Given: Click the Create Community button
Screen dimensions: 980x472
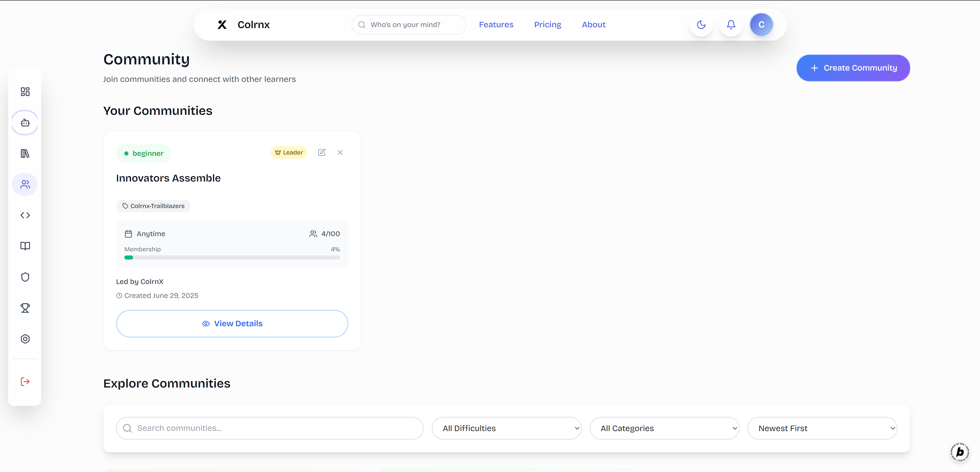Looking at the screenshot, I should pos(853,68).
